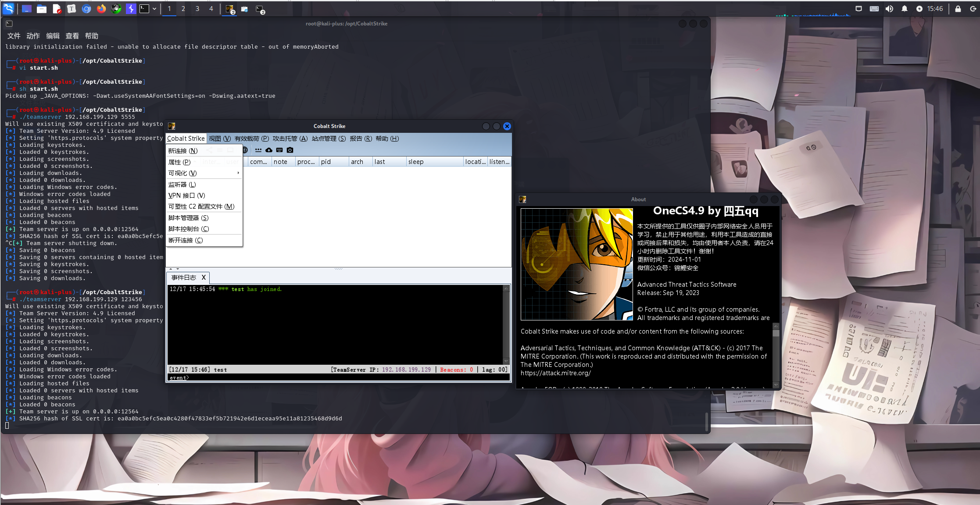Select 监听器 (L) menu entry

(x=182, y=185)
